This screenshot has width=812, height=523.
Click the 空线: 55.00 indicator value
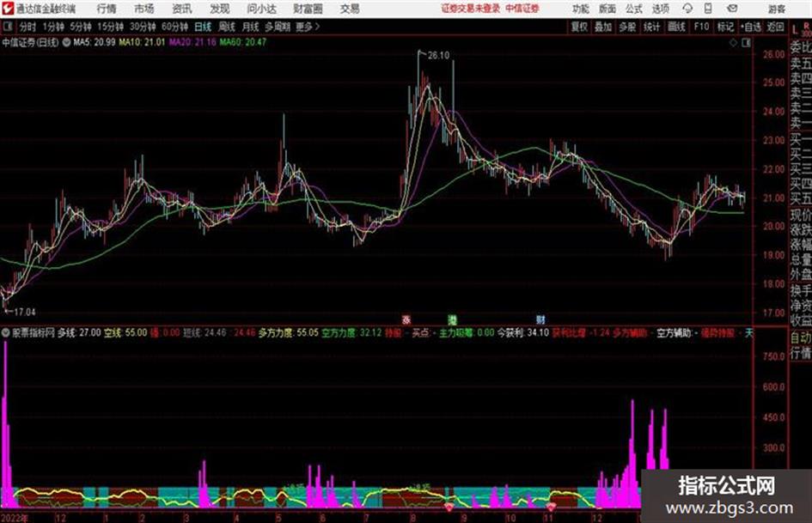(x=125, y=332)
